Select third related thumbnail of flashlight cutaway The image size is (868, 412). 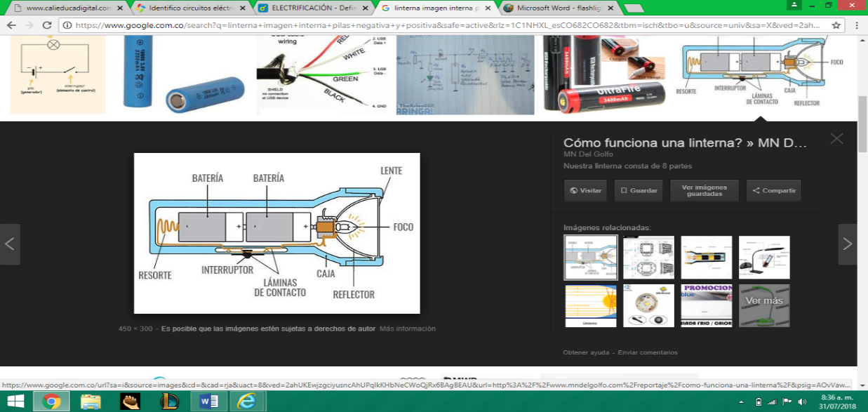point(706,258)
